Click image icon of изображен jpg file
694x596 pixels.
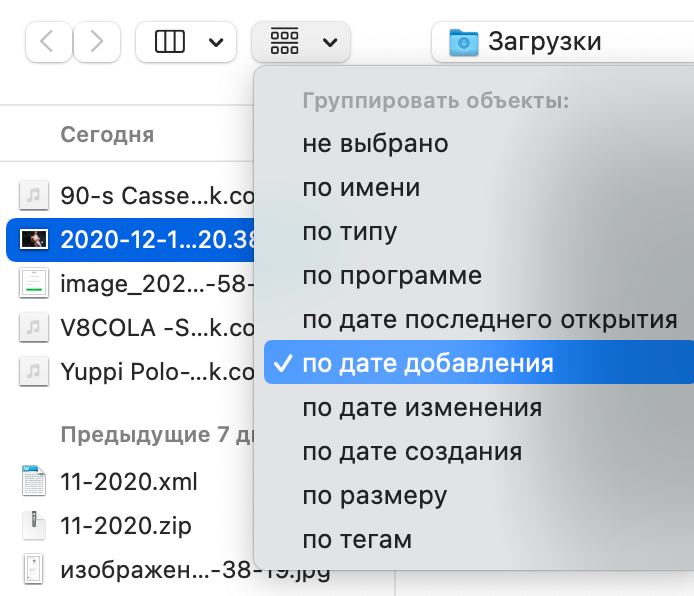tap(34, 569)
